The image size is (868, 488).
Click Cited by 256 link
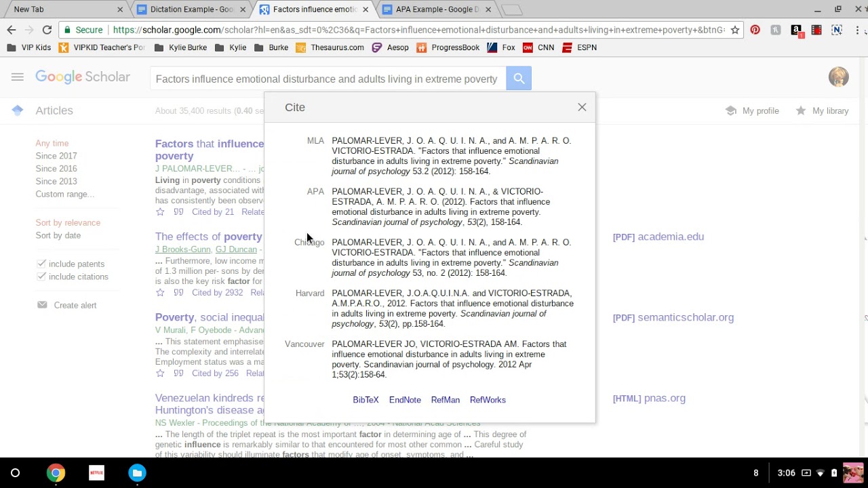tap(215, 373)
